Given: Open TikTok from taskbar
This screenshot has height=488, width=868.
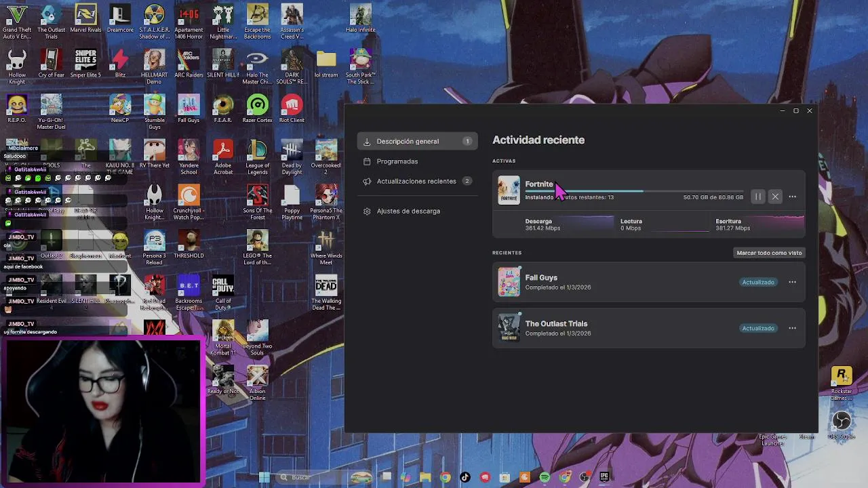Looking at the screenshot, I should [465, 477].
